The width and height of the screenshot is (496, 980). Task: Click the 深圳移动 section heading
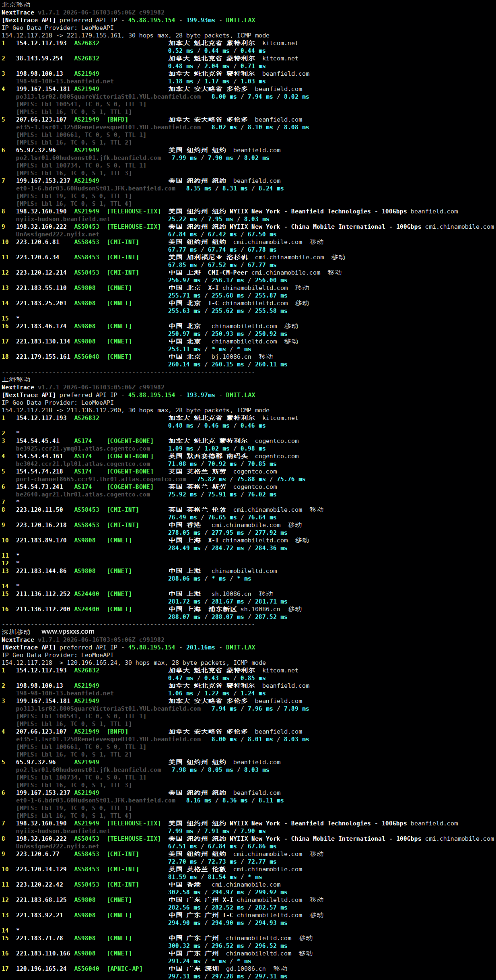pos(16,632)
